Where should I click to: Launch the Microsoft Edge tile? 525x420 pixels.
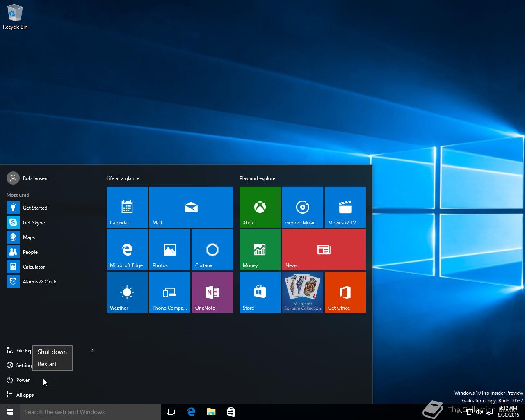click(127, 250)
